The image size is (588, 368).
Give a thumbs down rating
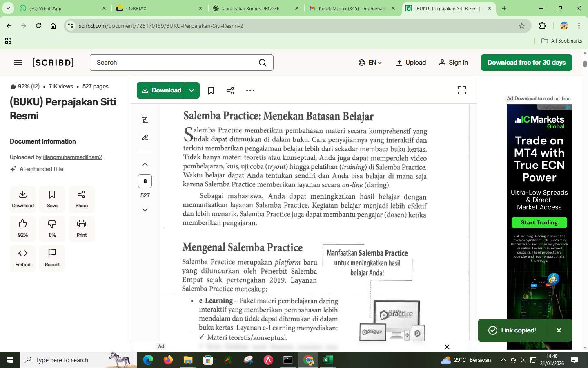pos(52,228)
